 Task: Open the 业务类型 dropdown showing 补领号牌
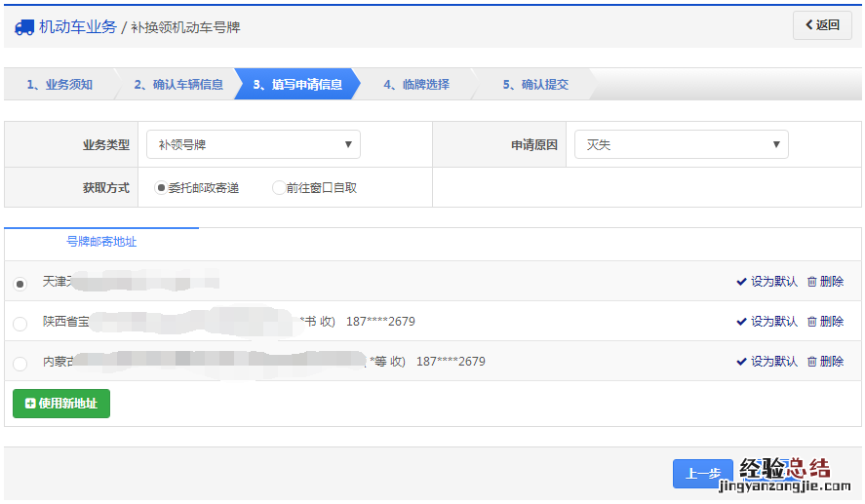click(254, 145)
